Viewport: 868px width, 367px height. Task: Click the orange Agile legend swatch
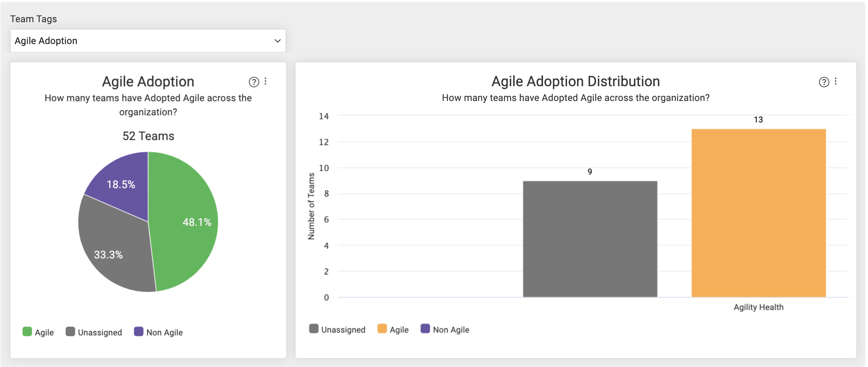point(382,329)
